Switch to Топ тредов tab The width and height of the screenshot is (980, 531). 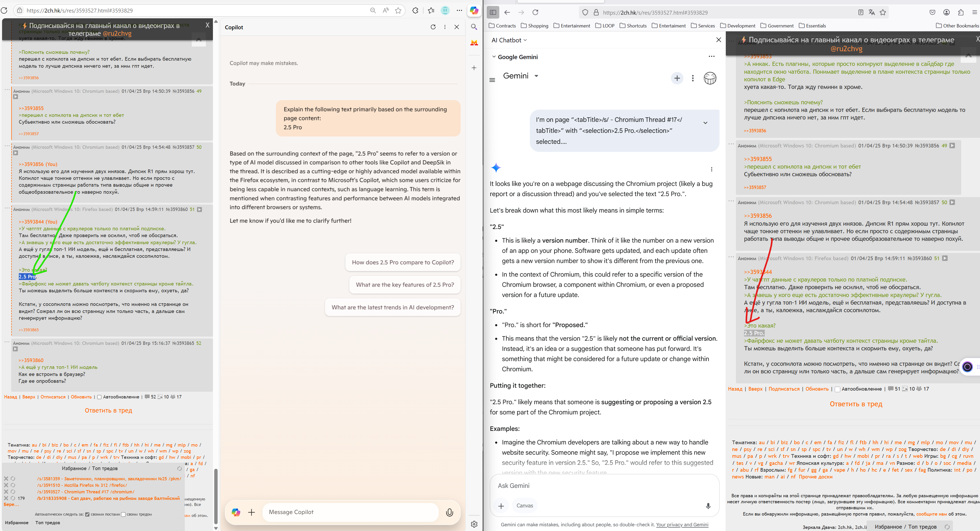[x=48, y=523]
